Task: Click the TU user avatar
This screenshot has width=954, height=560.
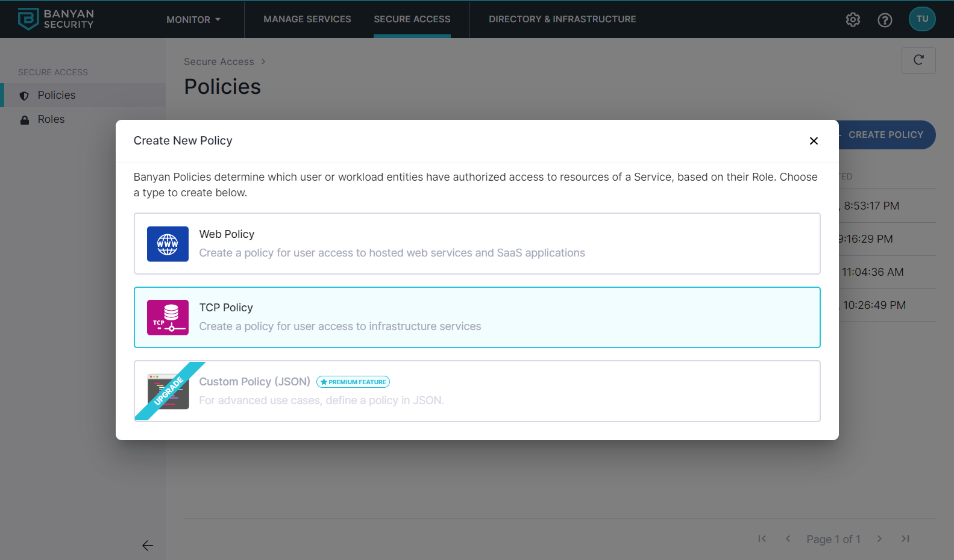Action: coord(922,19)
